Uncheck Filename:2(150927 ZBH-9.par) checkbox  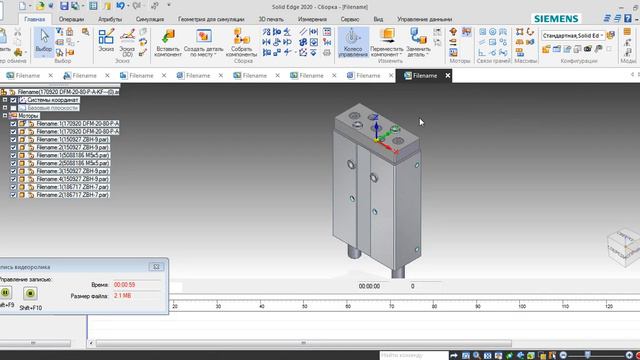13,147
